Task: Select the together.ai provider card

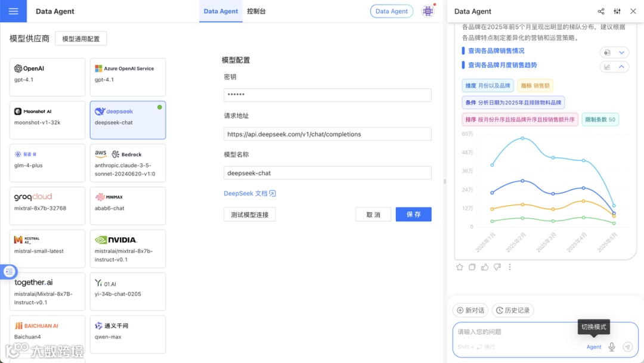Action: [47, 291]
